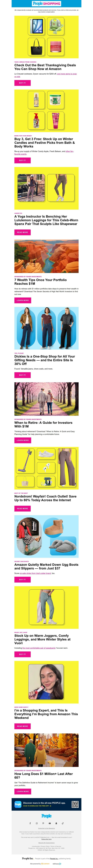Click the canyon illustration thumbnail
Image resolution: width=93 pixels, height=868 pixels.
click(46, 256)
